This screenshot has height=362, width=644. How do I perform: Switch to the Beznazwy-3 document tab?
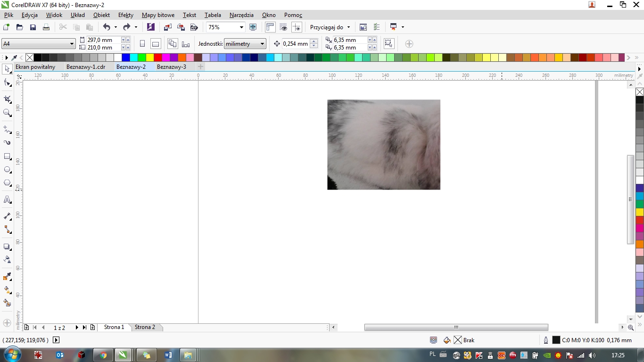(172, 67)
